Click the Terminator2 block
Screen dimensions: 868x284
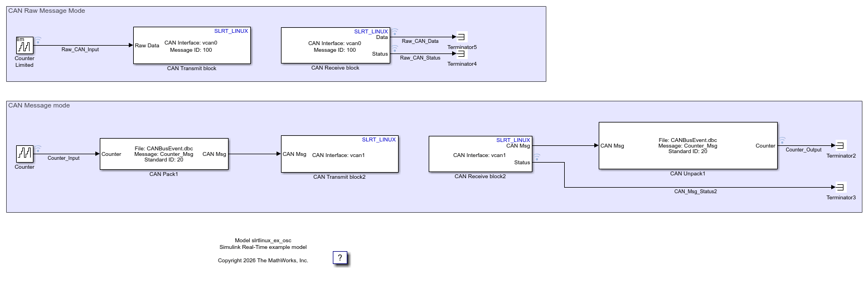pyautogui.click(x=841, y=145)
